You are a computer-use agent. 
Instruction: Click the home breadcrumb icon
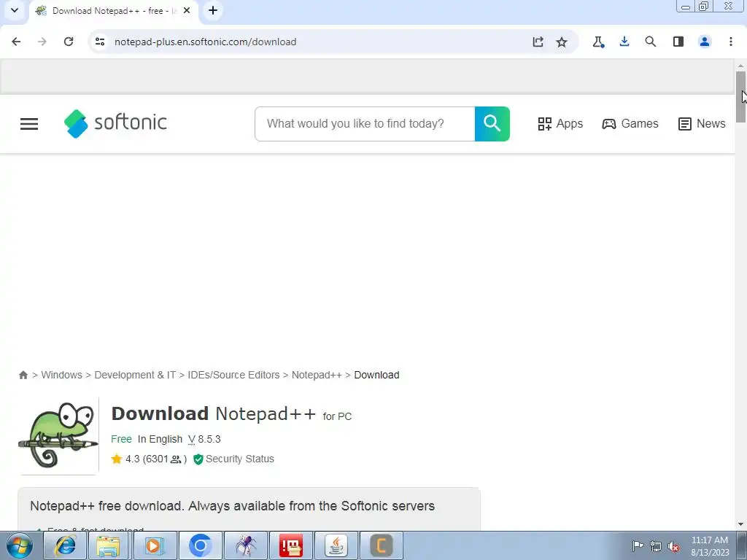[x=23, y=376]
